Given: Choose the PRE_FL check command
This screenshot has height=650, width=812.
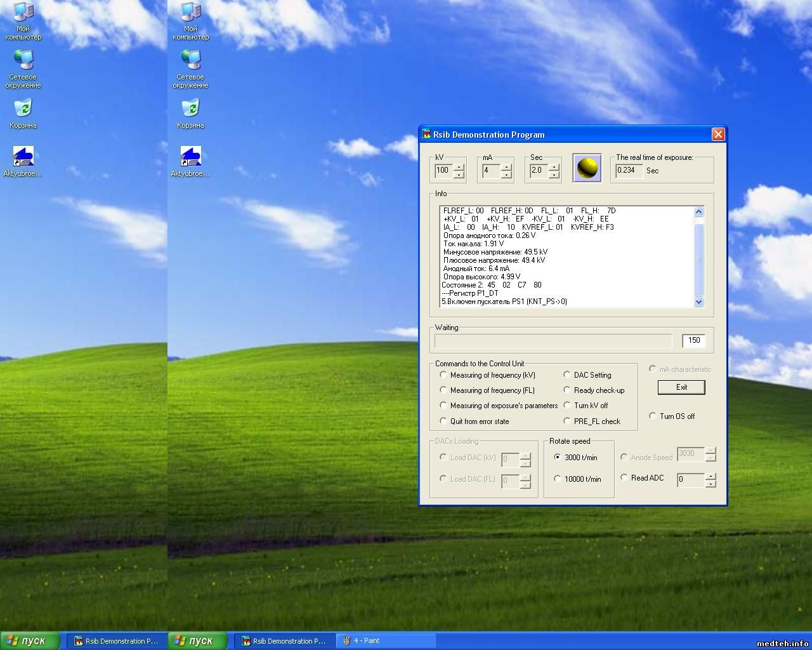Looking at the screenshot, I should point(567,421).
